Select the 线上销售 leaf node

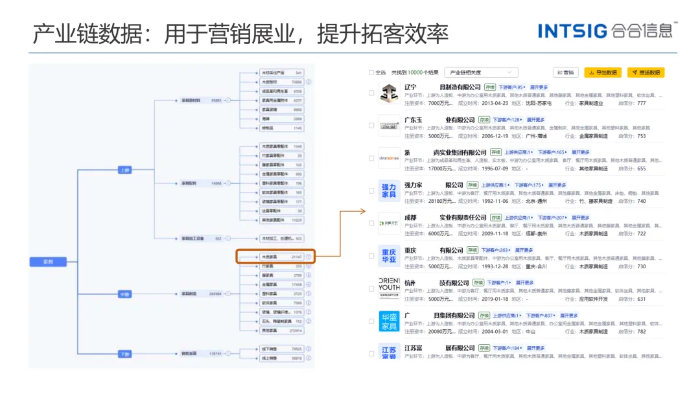(x=282, y=358)
